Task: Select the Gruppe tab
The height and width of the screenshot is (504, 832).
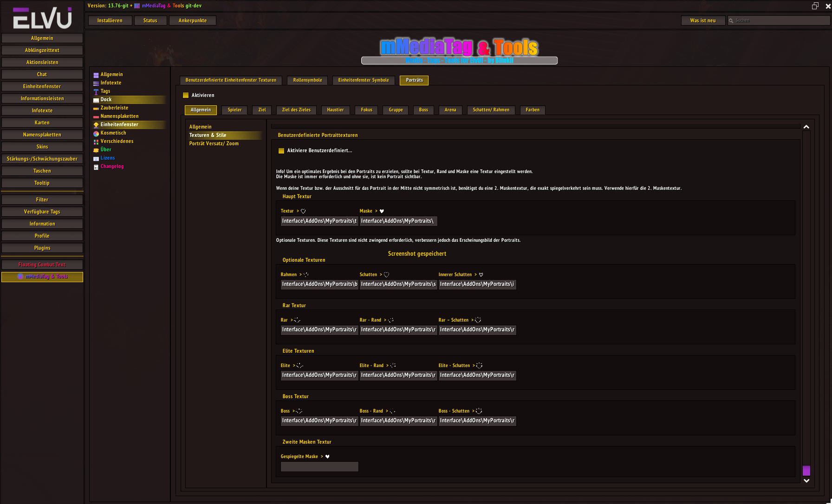Action: tap(396, 110)
